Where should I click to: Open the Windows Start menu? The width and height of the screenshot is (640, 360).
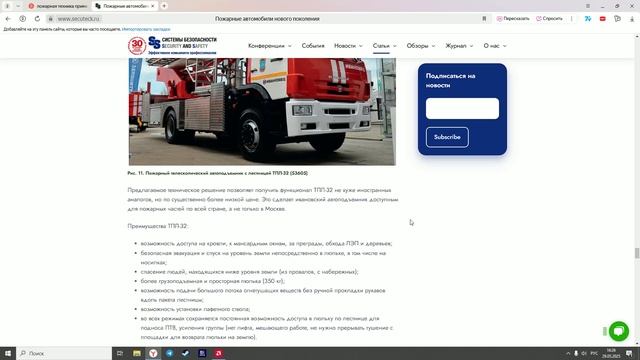[8, 353]
